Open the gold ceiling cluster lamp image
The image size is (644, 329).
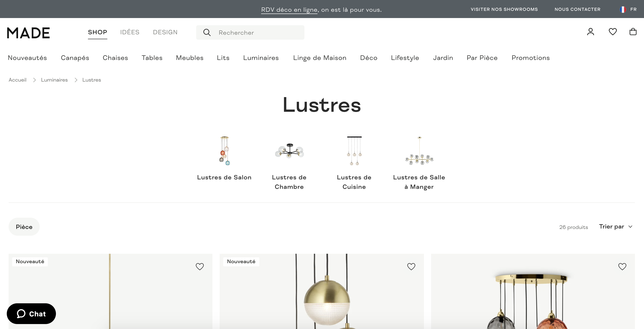point(533,291)
